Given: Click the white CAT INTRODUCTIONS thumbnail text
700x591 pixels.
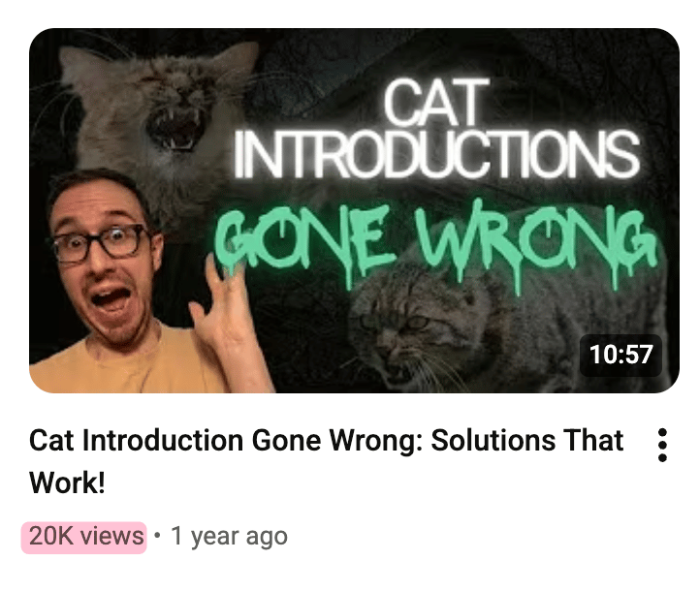Looking at the screenshot, I should click(x=435, y=129).
